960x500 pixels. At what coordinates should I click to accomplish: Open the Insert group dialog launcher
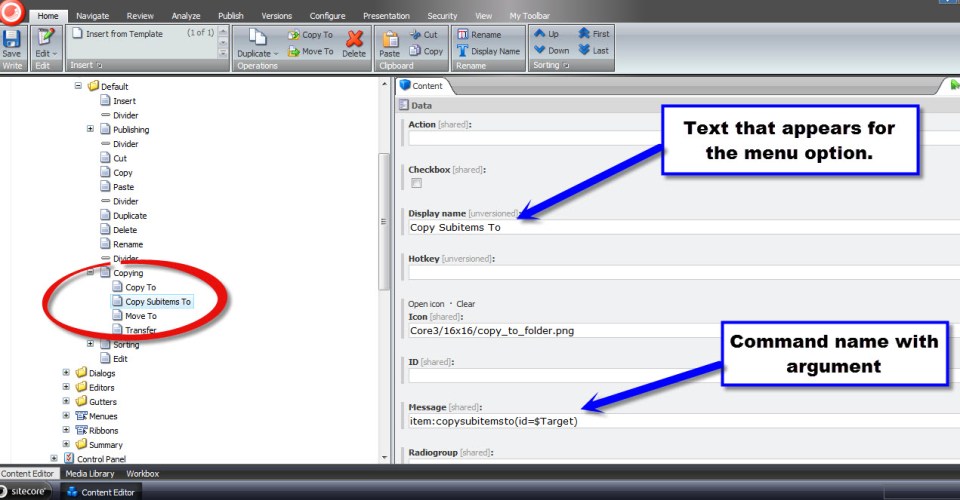[100, 65]
